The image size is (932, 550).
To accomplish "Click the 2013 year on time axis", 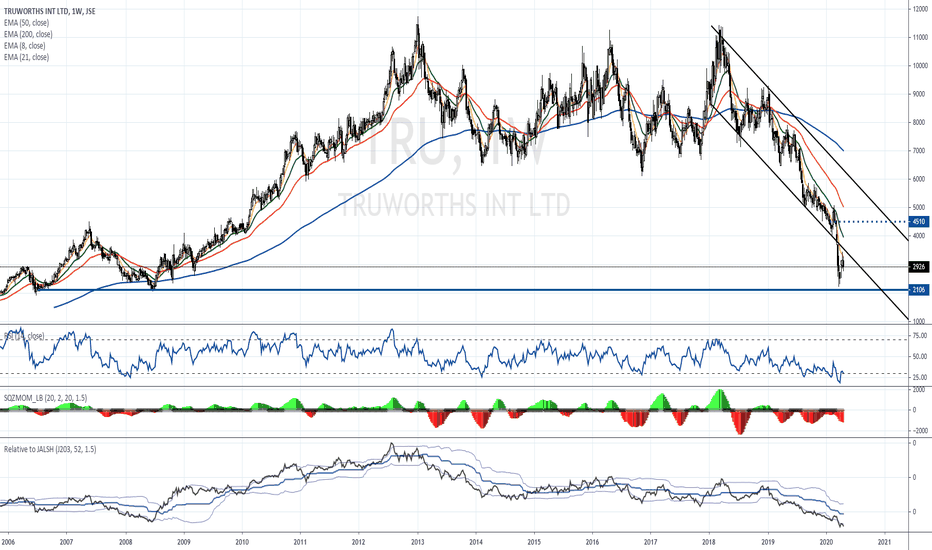I will coord(417,542).
